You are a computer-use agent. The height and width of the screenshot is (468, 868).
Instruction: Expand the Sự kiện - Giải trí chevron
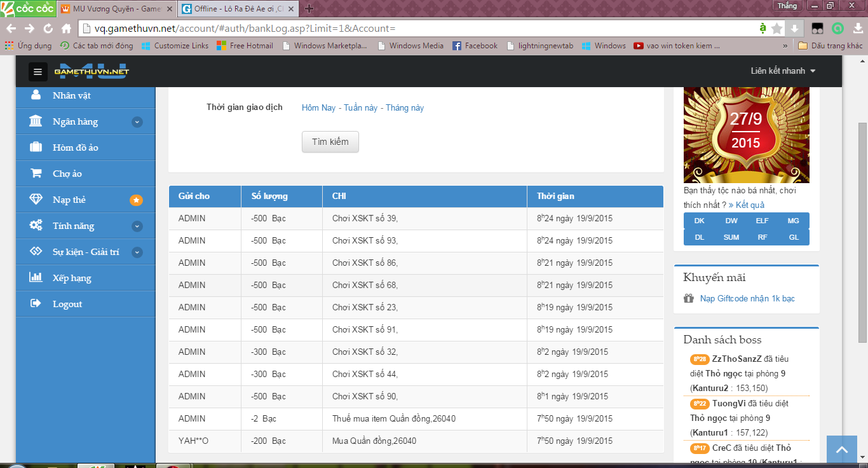[137, 252]
